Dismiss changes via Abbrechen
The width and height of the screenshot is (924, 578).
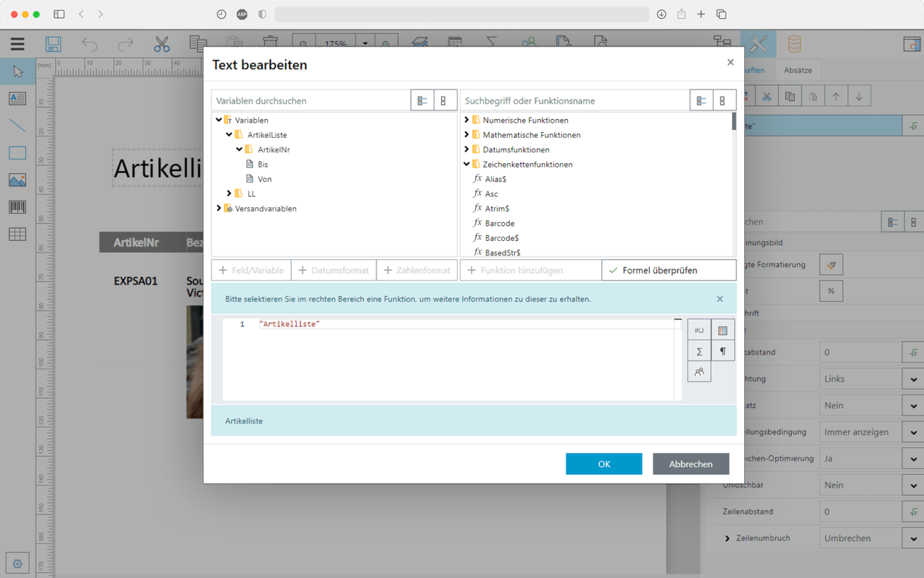(x=690, y=464)
